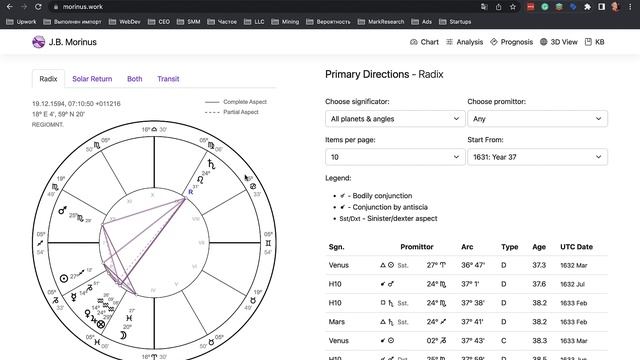Viewport: 640px width, 360px height.
Task: Click the Sun glyph in the chart
Action: click(64, 279)
